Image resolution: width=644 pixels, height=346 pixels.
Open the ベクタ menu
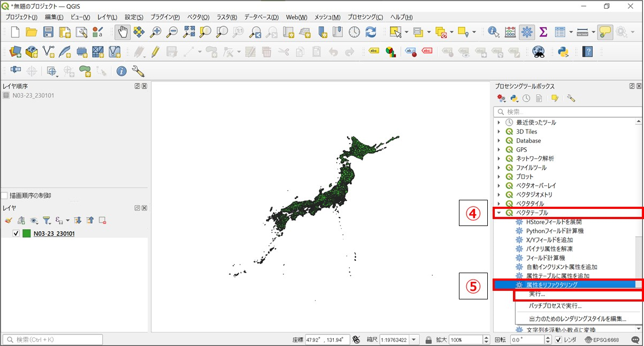click(198, 17)
